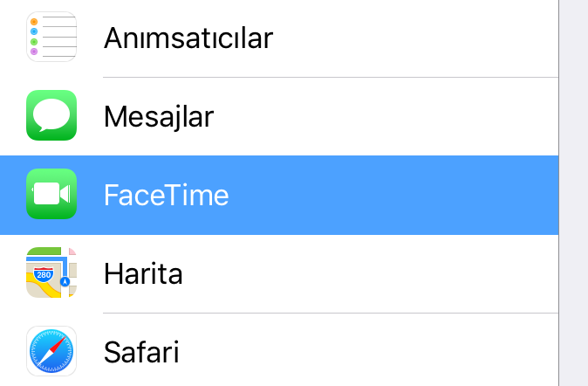
Task: Open the Anımsatıcılar settings label
Action: pos(188,38)
